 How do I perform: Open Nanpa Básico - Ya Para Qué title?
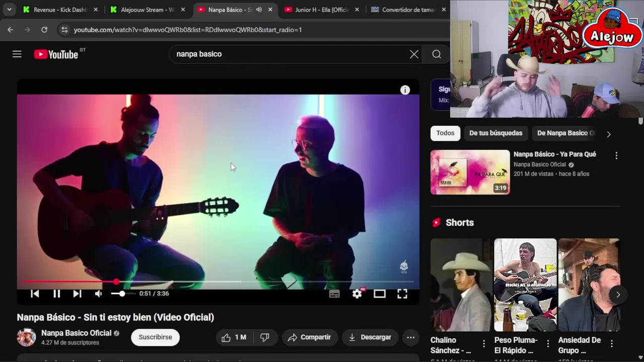(x=554, y=154)
